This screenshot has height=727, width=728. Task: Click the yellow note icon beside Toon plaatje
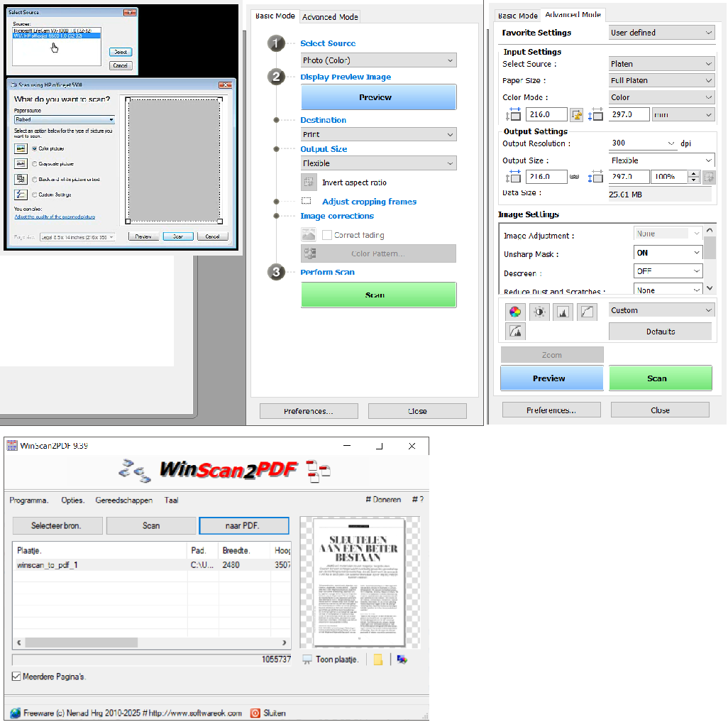click(378, 660)
